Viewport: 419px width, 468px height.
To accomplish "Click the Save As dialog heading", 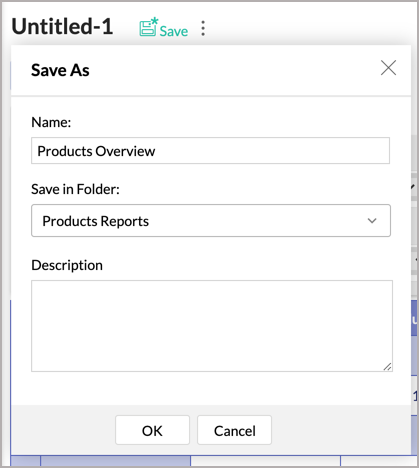I will (60, 70).
